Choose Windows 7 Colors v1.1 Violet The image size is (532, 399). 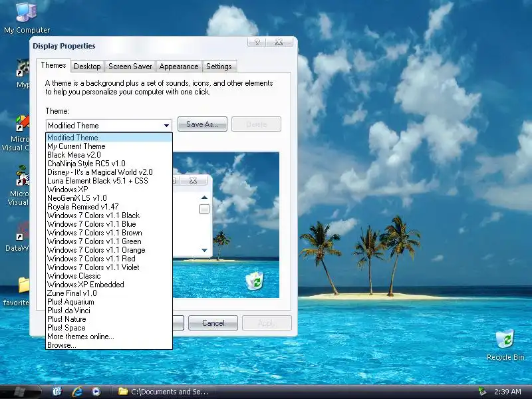coord(109,267)
